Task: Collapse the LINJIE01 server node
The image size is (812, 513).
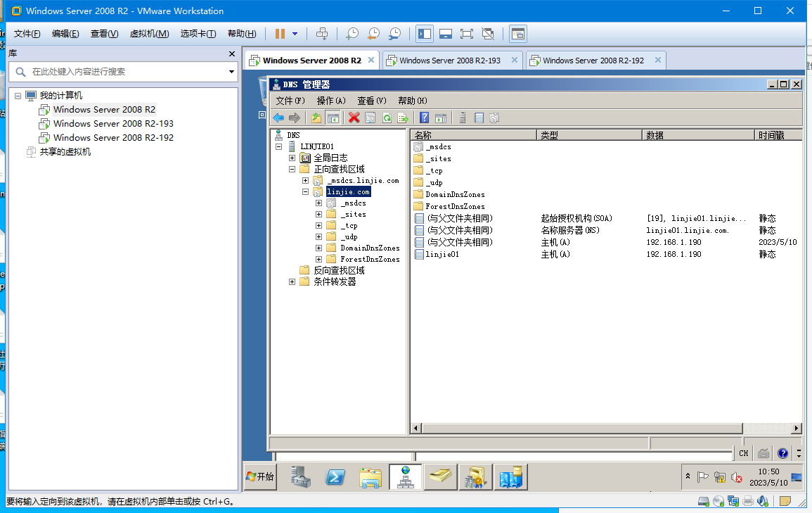Action: tap(279, 146)
